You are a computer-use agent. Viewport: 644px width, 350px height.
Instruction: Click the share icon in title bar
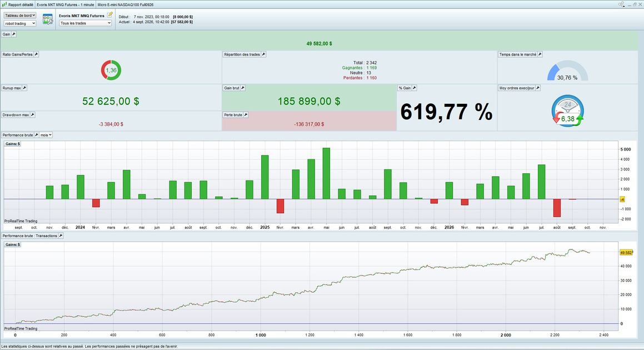tap(621, 4)
